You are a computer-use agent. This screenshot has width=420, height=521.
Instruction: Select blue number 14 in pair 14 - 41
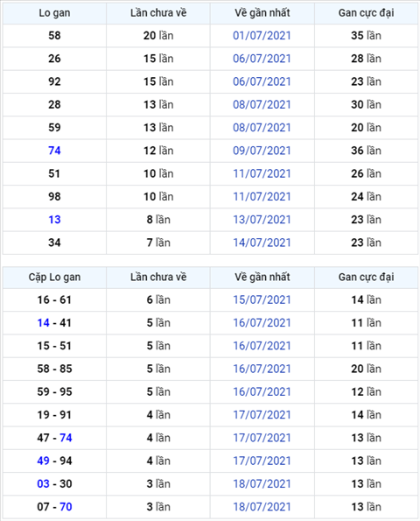point(43,322)
